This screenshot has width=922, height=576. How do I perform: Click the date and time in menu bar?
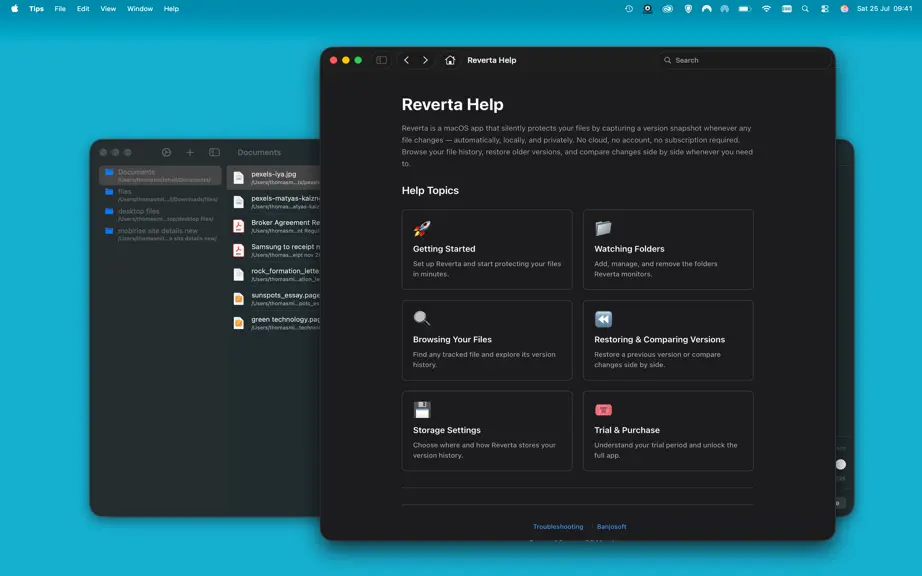(884, 9)
